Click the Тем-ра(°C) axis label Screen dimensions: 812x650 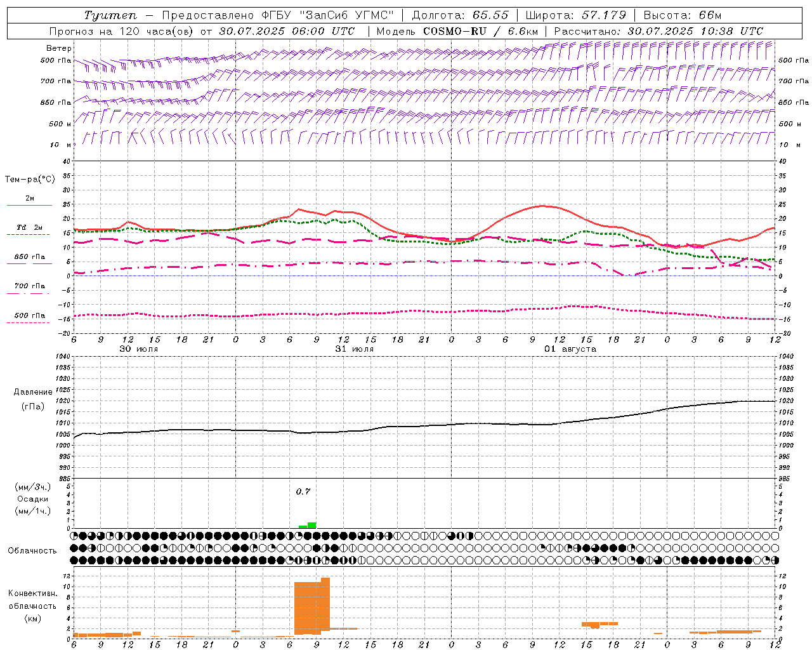[x=30, y=180]
